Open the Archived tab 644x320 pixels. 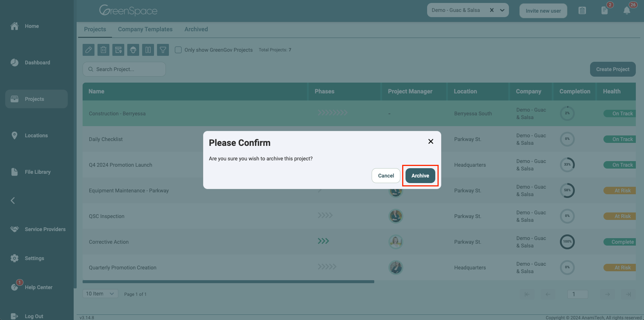196,29
